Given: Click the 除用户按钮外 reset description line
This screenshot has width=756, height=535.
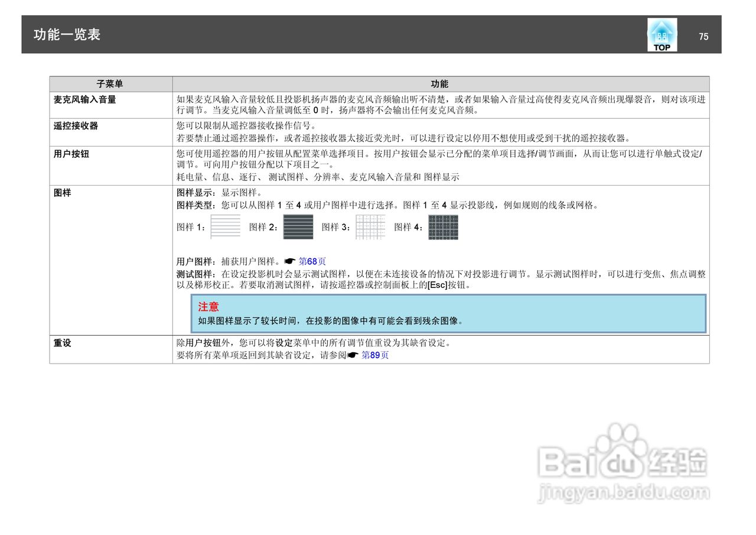Looking at the screenshot, I should pyautogui.click(x=314, y=343).
